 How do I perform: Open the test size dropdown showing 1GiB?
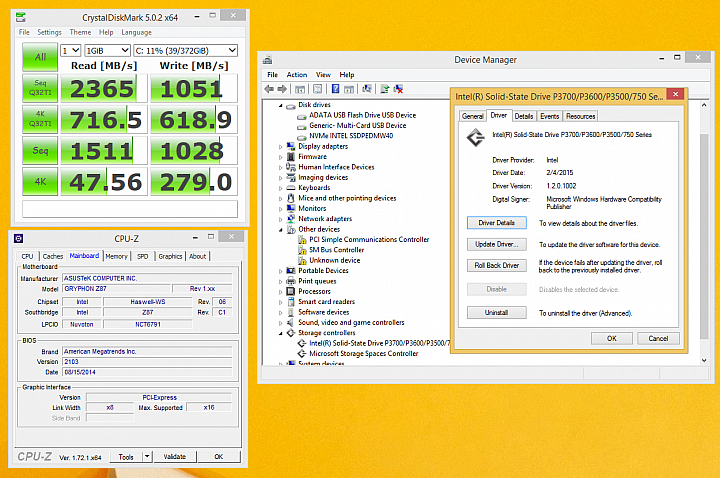[107, 51]
